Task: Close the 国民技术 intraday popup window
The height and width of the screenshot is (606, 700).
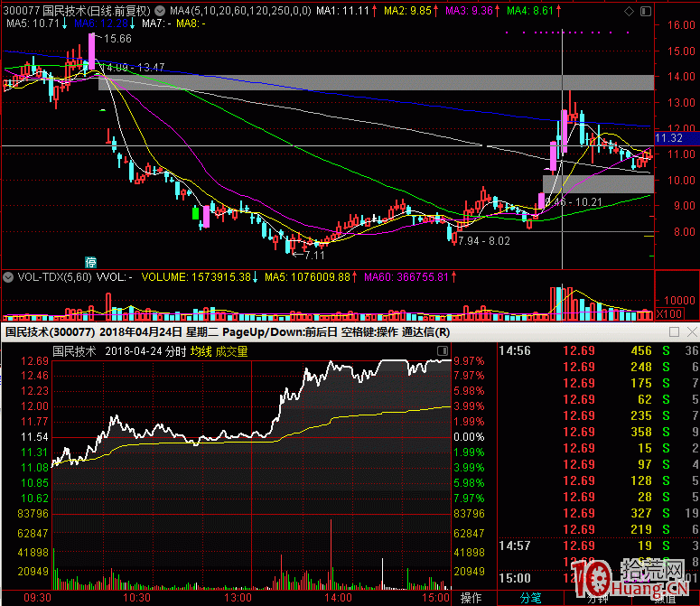Action: pyautogui.click(x=692, y=332)
